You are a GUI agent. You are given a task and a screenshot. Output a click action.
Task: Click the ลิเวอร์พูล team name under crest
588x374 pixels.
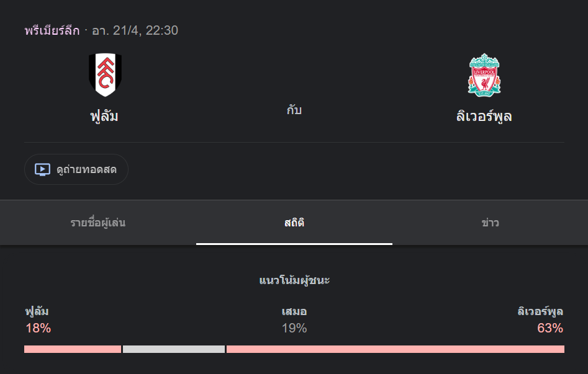[x=484, y=116]
